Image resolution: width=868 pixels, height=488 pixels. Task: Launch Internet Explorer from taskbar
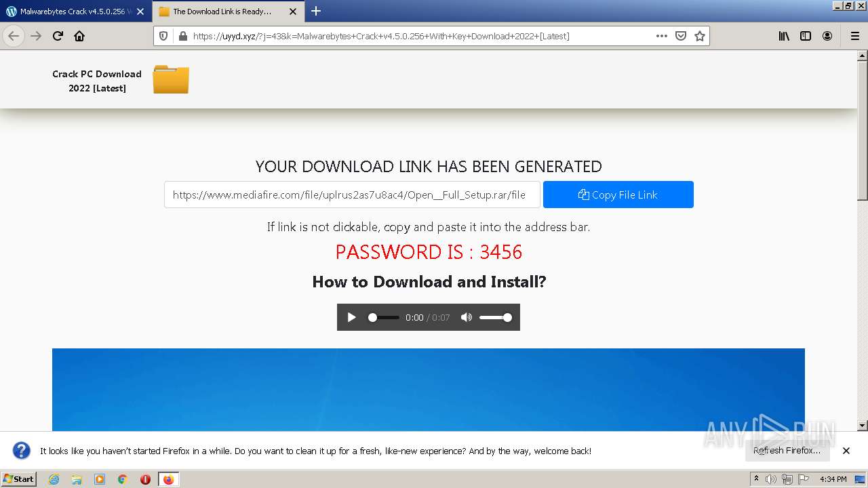pyautogui.click(x=54, y=479)
